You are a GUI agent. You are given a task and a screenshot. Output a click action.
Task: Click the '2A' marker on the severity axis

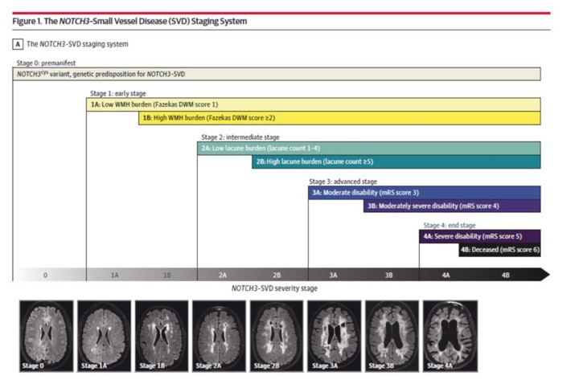(223, 275)
